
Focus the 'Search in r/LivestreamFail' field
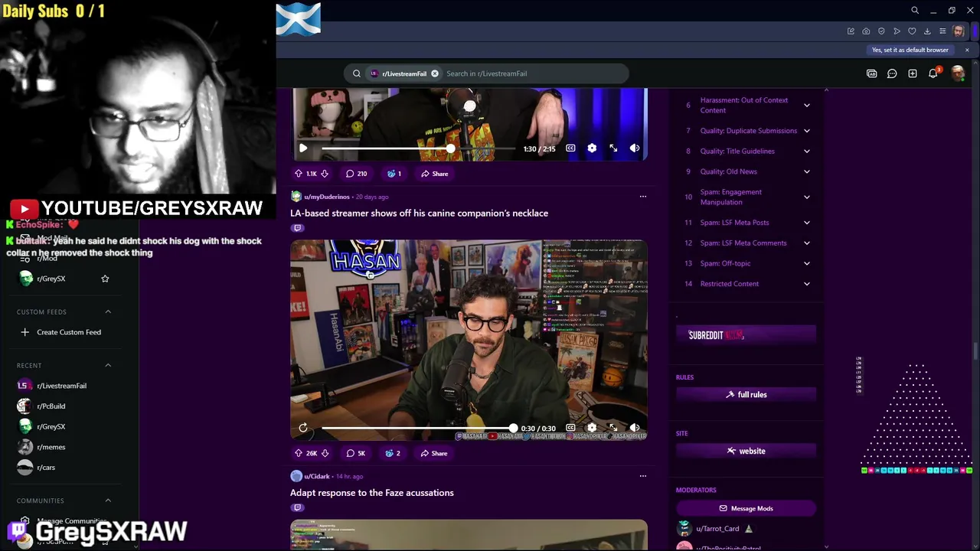click(x=534, y=73)
